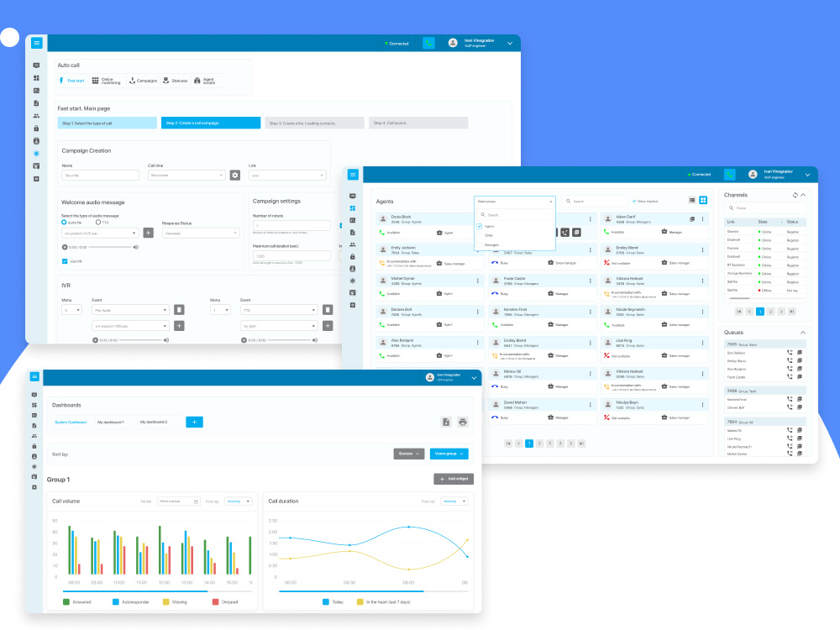Open the three-dot menu on the Adam Dart card

coord(702,219)
